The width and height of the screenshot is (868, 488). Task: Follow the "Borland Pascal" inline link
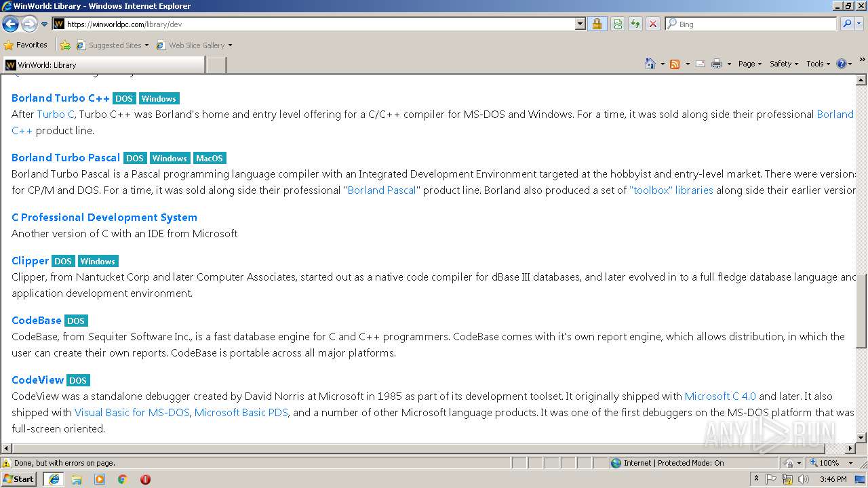(x=382, y=190)
